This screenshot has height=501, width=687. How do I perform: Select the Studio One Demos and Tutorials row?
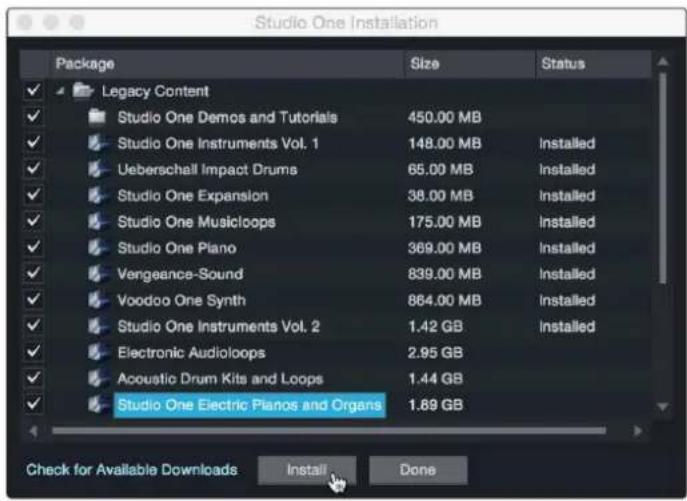click(337, 117)
